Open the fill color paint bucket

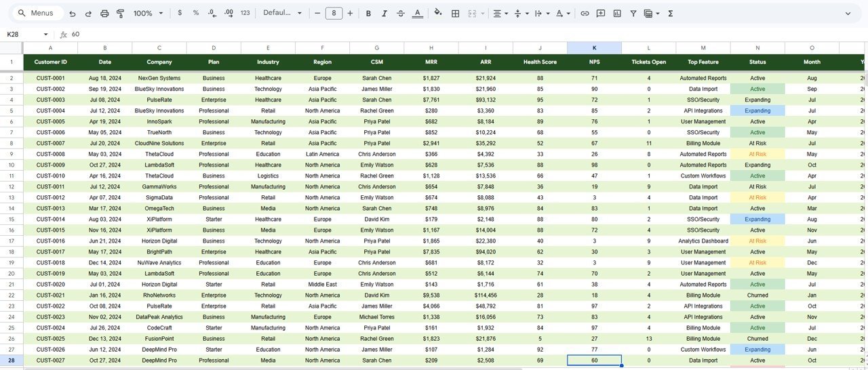pos(438,14)
